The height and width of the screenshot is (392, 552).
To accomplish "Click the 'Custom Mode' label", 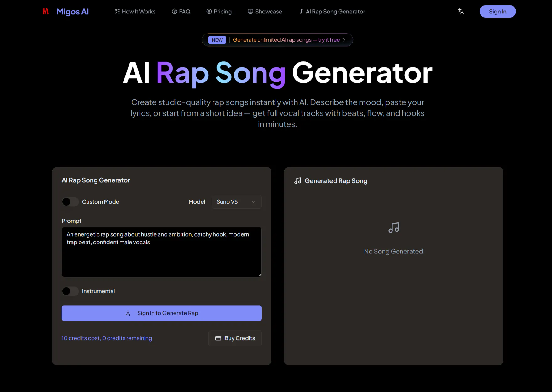I will coord(101,202).
